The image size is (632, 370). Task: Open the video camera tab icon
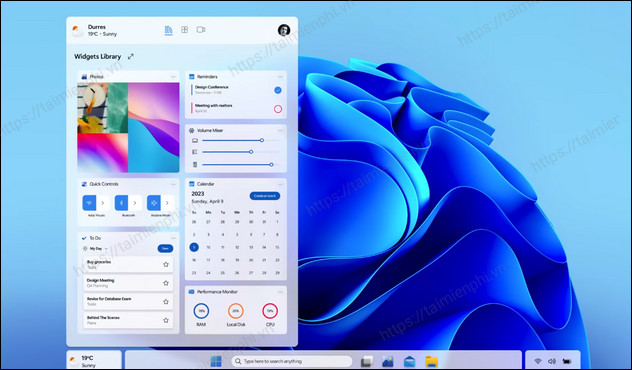201,30
